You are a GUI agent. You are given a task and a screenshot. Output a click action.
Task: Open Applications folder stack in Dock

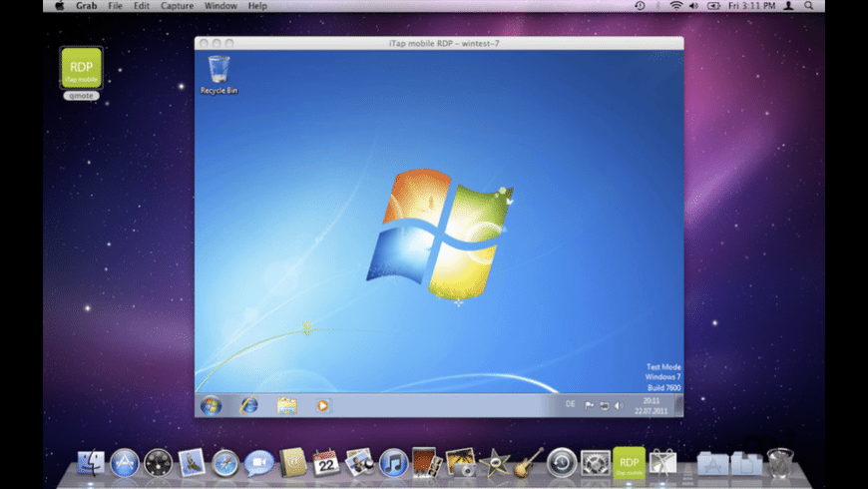(x=712, y=463)
